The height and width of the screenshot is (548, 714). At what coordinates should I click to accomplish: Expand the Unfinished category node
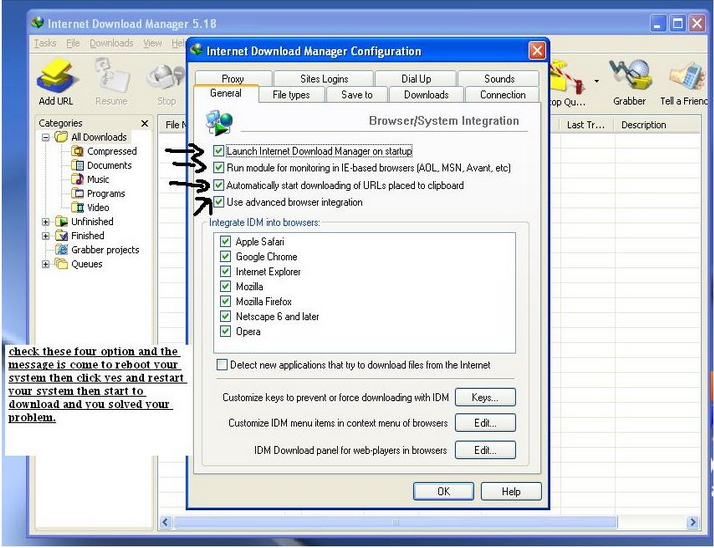[x=46, y=222]
